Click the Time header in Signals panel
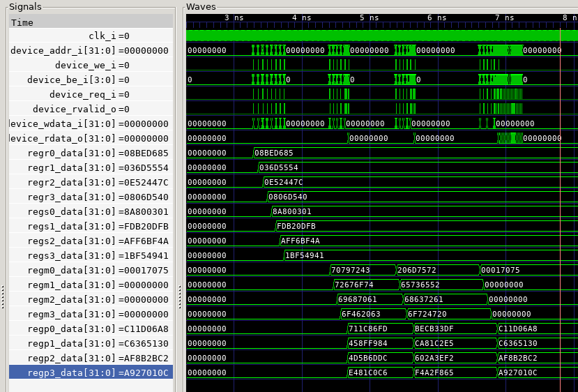This screenshot has width=578, height=392. (x=91, y=22)
